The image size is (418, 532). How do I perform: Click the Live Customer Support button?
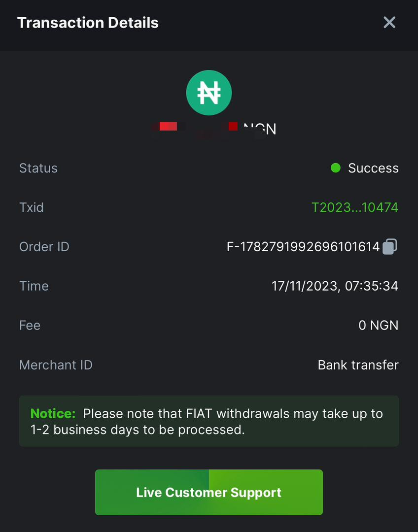(x=209, y=492)
